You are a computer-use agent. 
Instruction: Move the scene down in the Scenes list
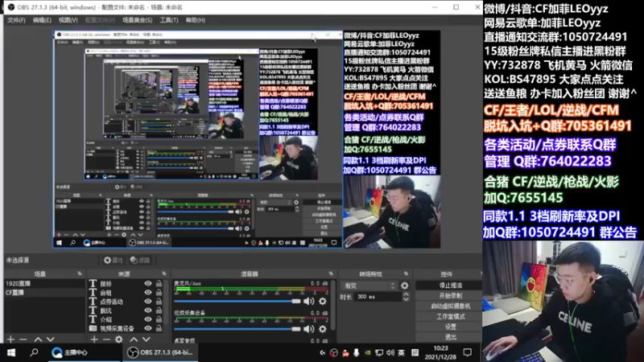click(51, 339)
